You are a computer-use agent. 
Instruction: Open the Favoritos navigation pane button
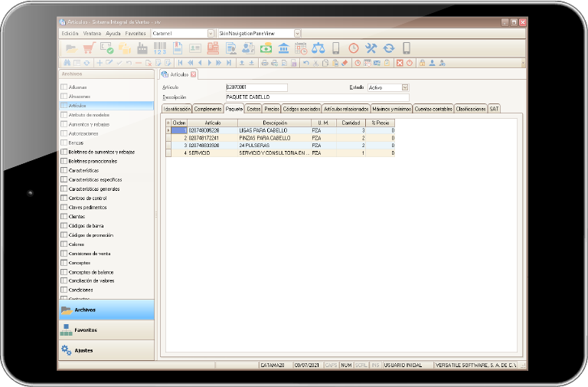tap(106, 330)
